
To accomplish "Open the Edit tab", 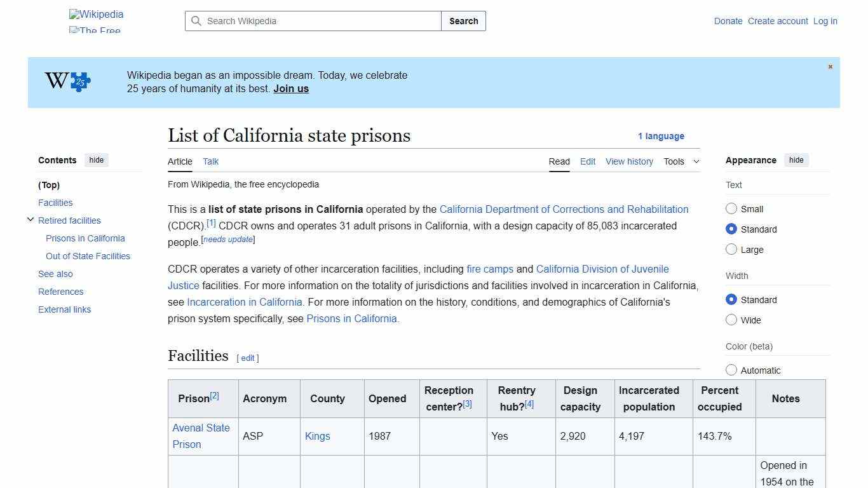I will point(587,161).
